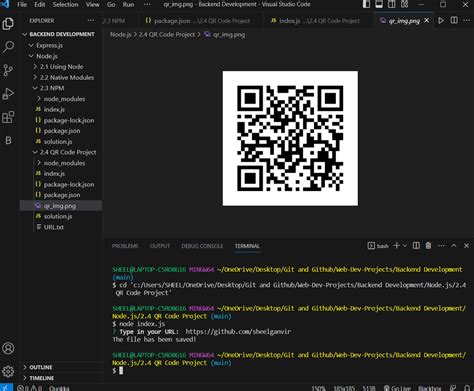
Task: Split the editor to the right
Action: 454,20
